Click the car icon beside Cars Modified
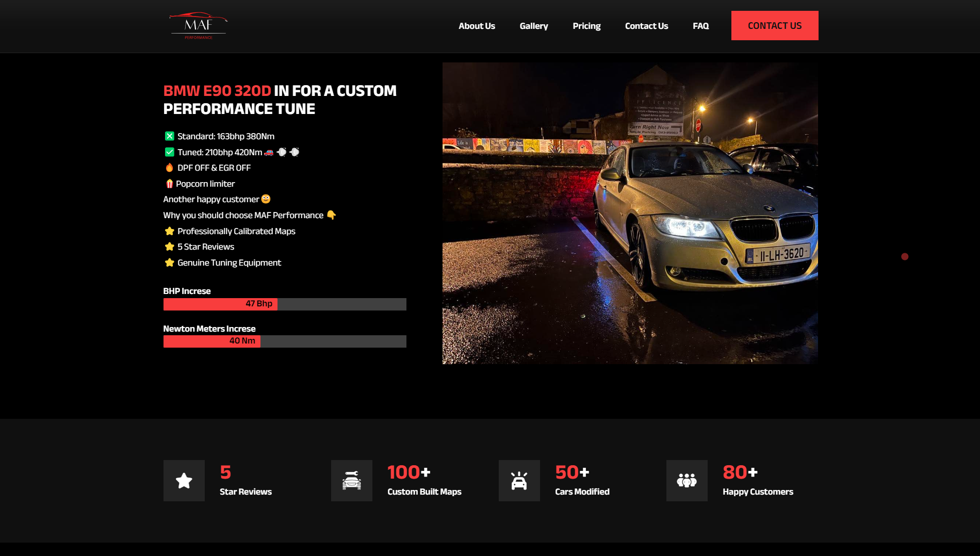980x556 pixels. click(519, 481)
